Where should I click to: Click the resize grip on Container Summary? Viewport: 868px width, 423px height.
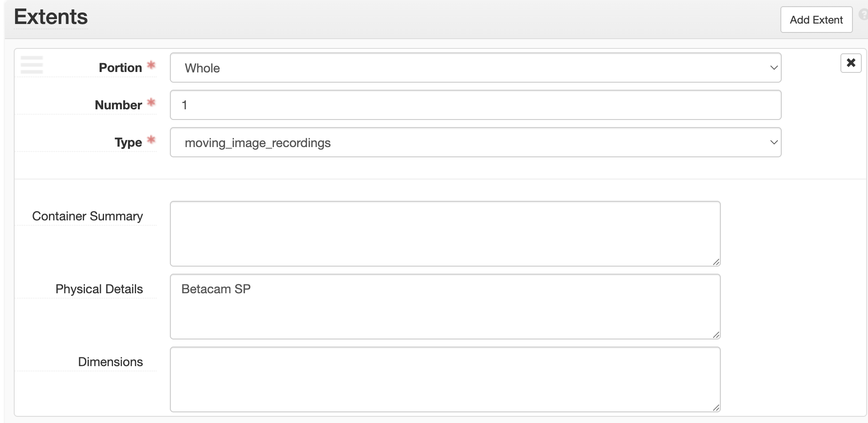tap(716, 262)
